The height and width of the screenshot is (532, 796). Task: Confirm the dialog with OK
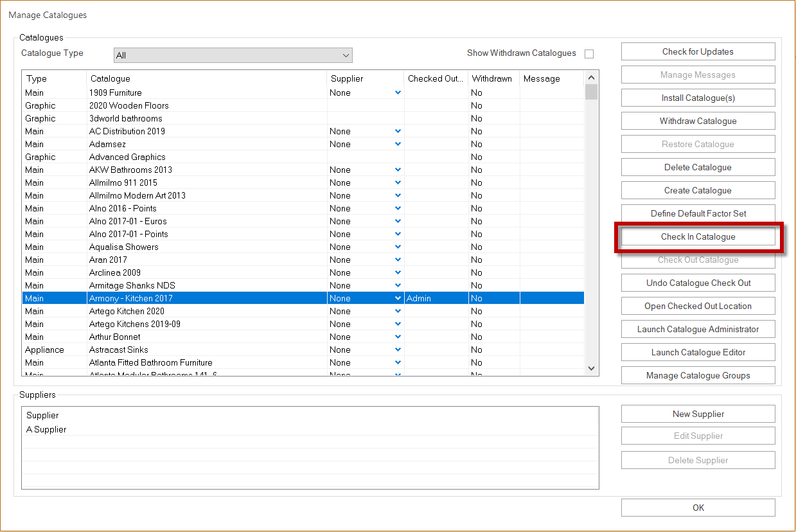pyautogui.click(x=698, y=508)
